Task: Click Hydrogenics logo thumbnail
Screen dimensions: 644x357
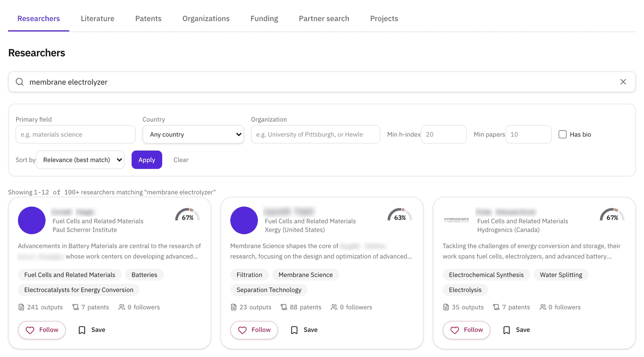Action: coord(456,220)
